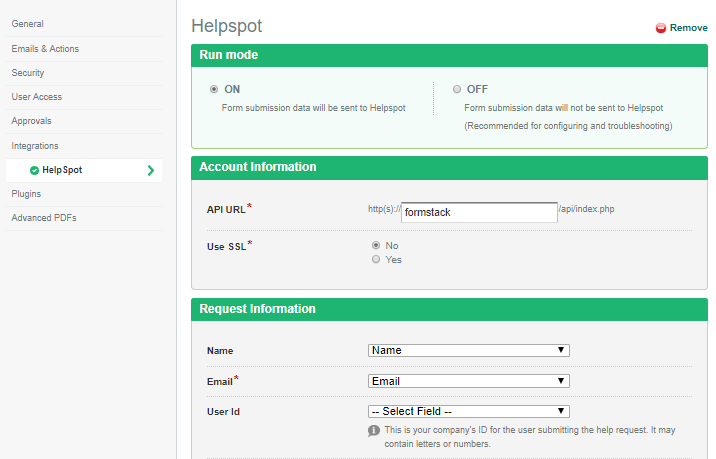The image size is (716, 459).
Task: Click the API URL text input
Action: click(479, 212)
